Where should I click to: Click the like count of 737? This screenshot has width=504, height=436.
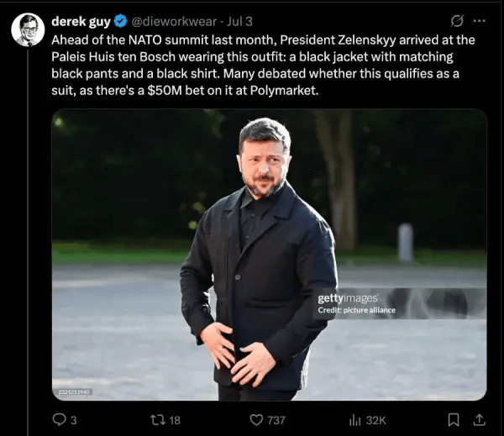[x=276, y=420]
